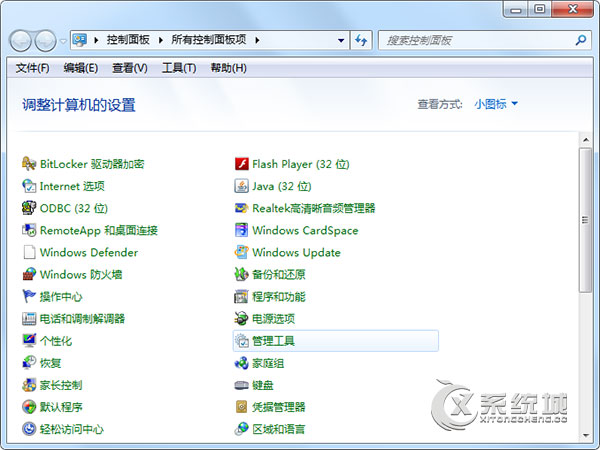Viewport: 600px width, 450px height.
Task: Click the Windows 防火墙 brick wall icon
Action: pyautogui.click(x=29, y=274)
